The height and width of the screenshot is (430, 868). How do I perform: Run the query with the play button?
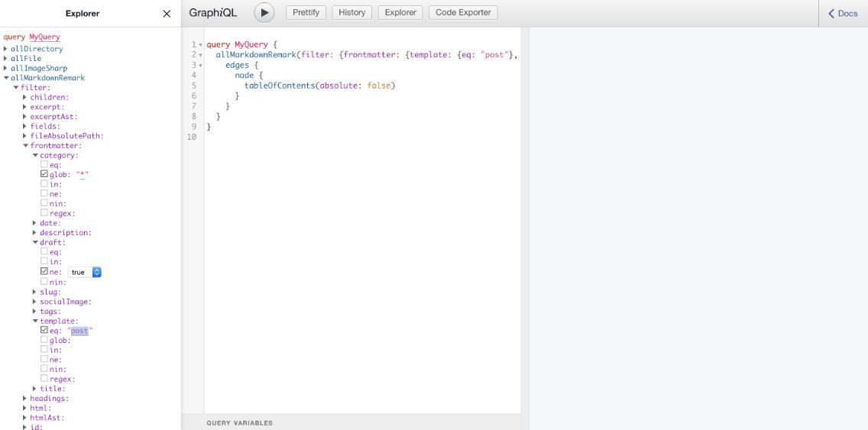pos(264,13)
